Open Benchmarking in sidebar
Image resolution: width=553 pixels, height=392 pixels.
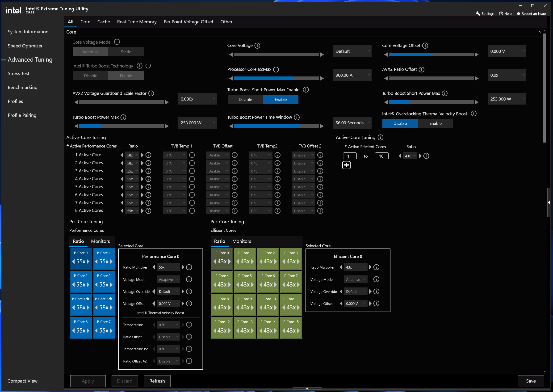[23, 87]
